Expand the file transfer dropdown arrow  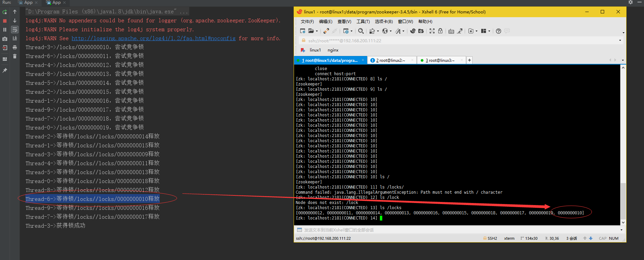(378, 31)
